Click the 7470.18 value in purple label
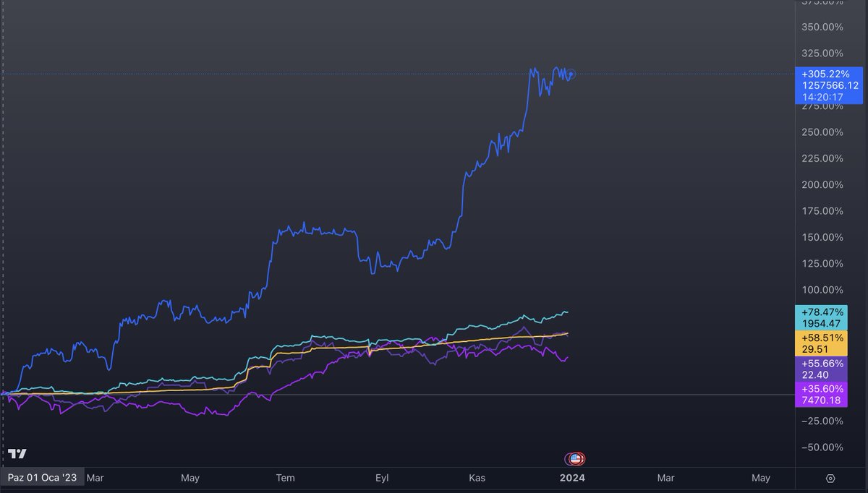The height and width of the screenshot is (493, 868). click(822, 400)
